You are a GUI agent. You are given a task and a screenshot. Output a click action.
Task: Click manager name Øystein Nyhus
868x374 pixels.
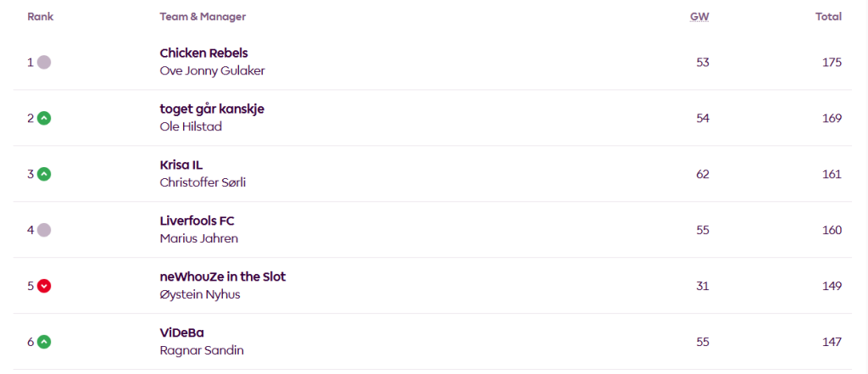coord(199,294)
